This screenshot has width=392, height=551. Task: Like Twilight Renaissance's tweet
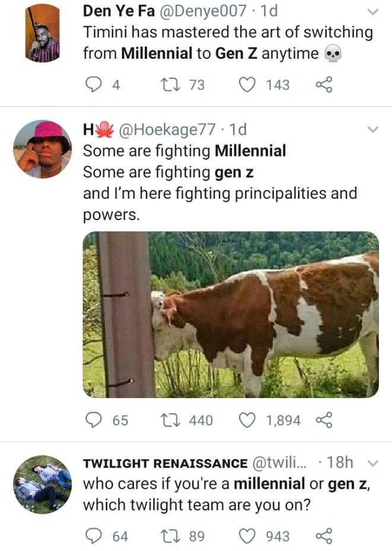(x=246, y=536)
